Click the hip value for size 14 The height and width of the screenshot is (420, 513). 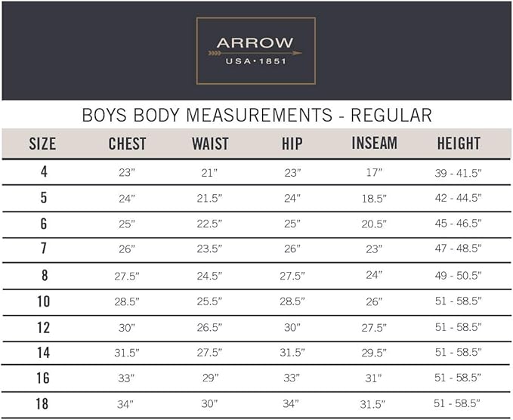(x=292, y=353)
